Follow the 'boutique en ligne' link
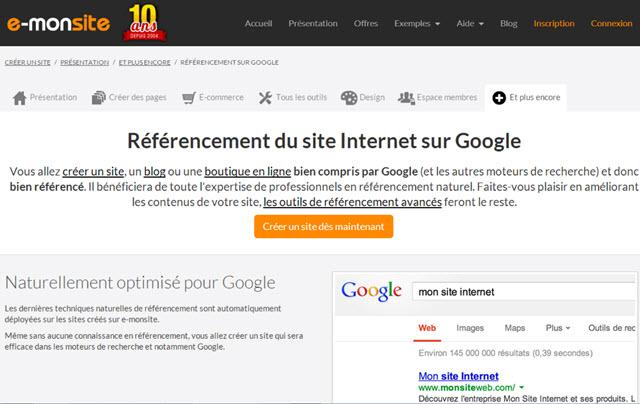This screenshot has width=640, height=404. (x=248, y=171)
